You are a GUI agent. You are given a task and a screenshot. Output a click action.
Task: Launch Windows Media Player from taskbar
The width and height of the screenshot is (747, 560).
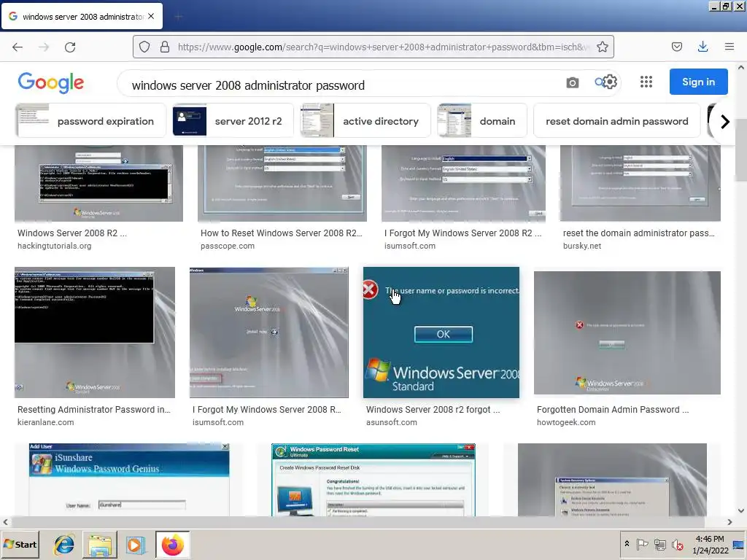(x=135, y=544)
